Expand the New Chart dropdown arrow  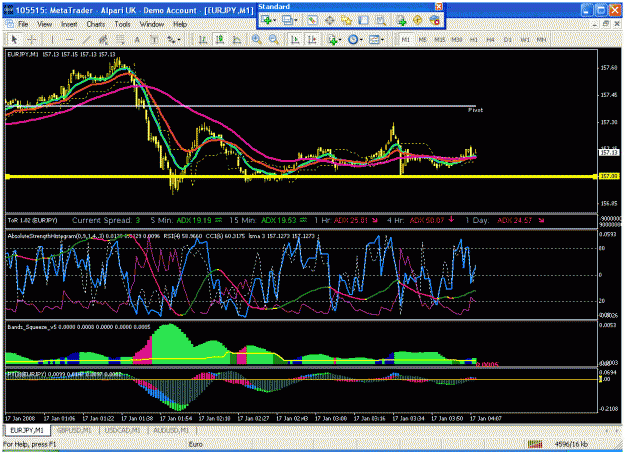275,20
